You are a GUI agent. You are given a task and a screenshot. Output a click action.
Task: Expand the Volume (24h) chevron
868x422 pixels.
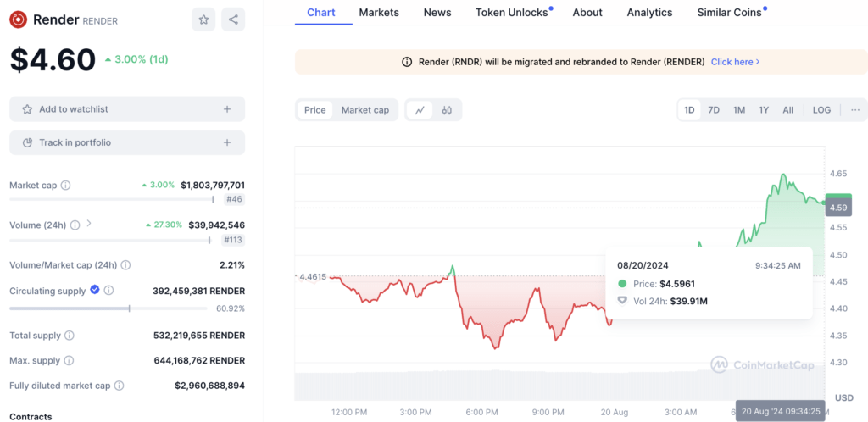[x=89, y=225]
